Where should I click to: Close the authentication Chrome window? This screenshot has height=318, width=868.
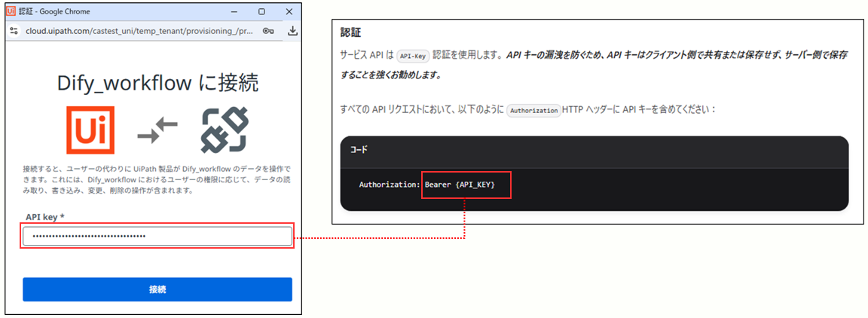(289, 12)
